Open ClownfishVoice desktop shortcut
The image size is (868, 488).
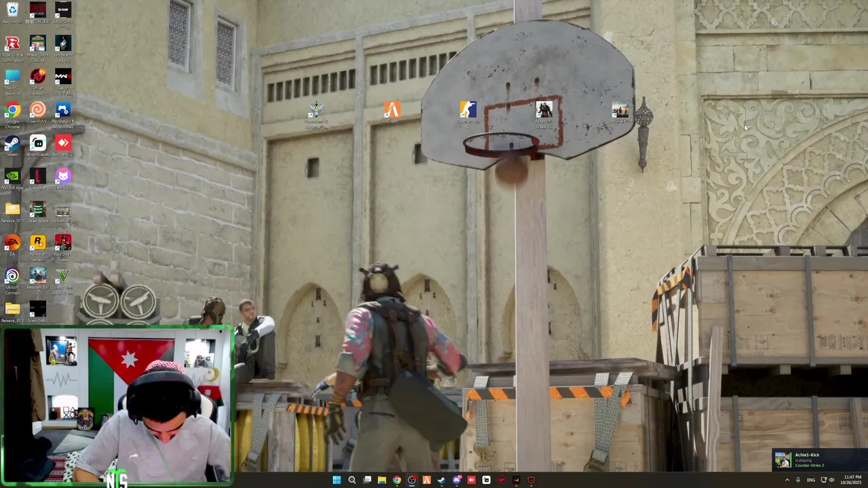[x=38, y=114]
